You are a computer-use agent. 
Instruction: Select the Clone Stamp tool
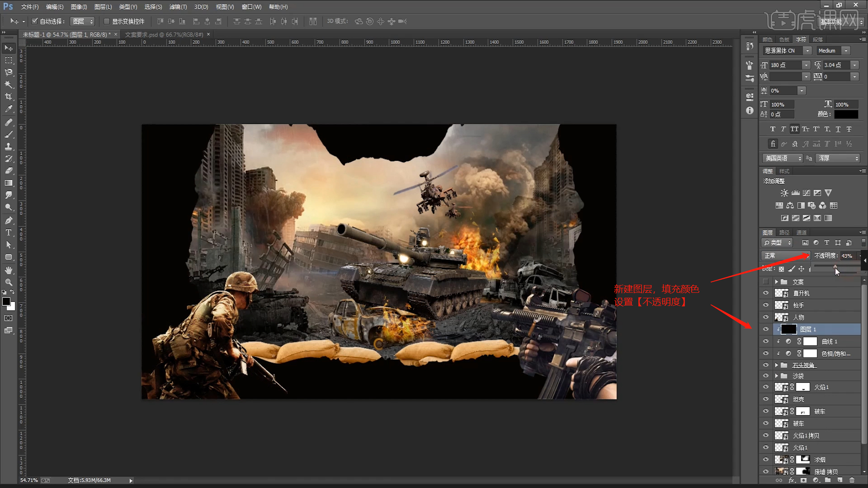pos(9,147)
